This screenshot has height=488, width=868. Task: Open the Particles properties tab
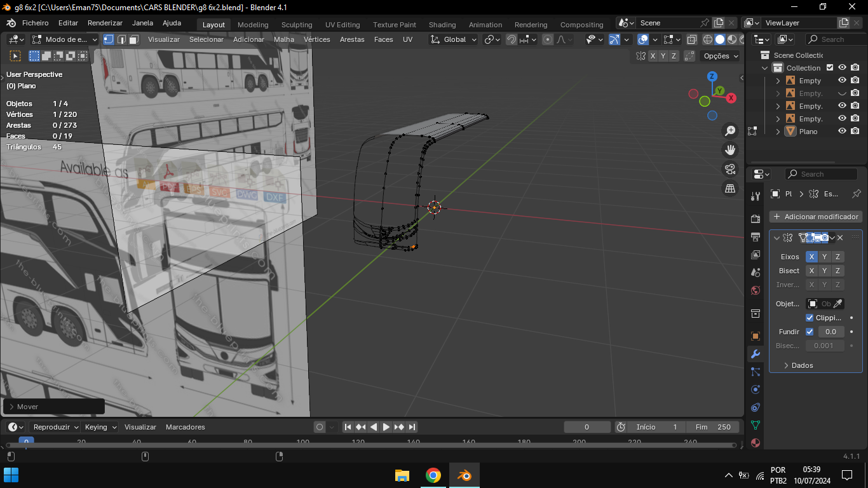756,372
